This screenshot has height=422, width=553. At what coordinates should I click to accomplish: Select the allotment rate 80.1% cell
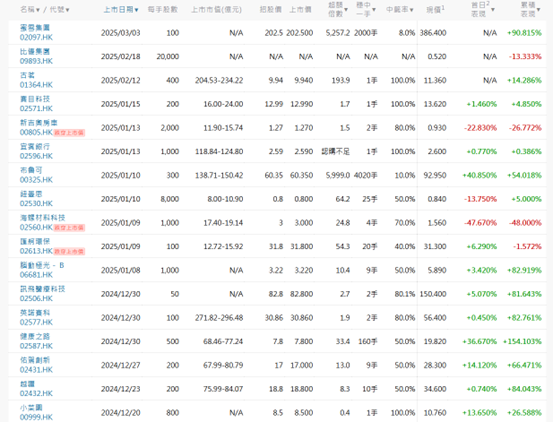pos(405,294)
